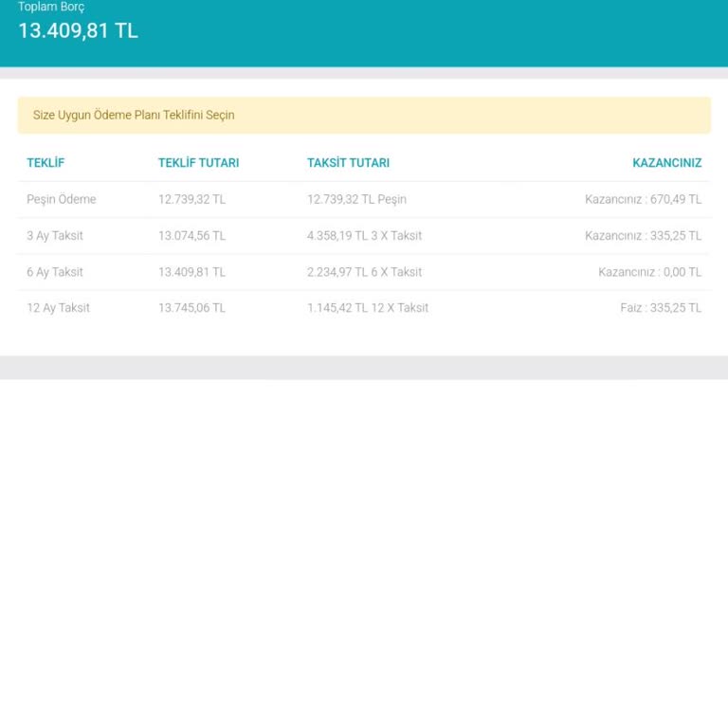Image resolution: width=728 pixels, height=728 pixels.
Task: Click the TEKLİF TUTARI column header
Action: click(x=198, y=163)
